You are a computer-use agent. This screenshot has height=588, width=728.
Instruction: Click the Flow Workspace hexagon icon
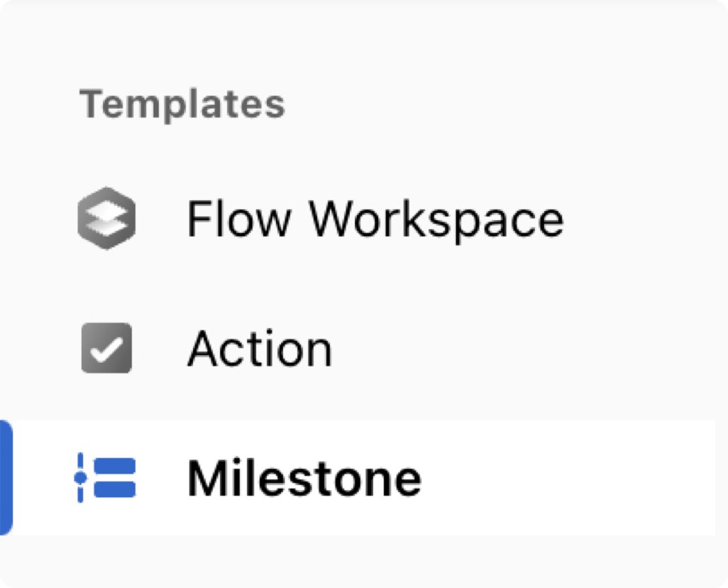tap(106, 218)
